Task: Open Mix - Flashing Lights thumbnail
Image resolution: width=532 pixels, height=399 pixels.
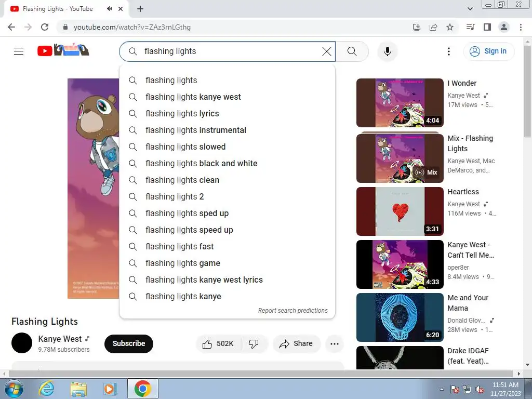Action: tap(400, 158)
